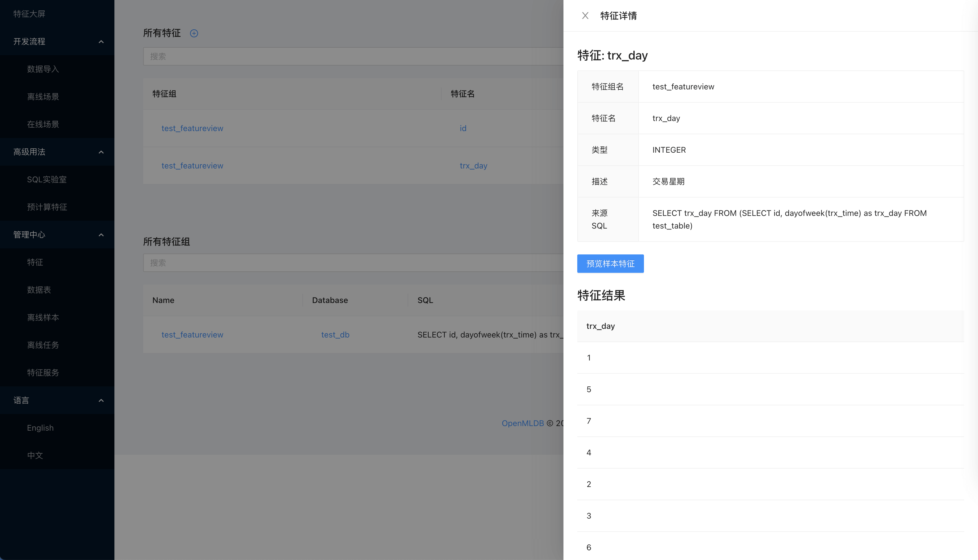Screen dimensions: 978x560
Task: Switch language to 中文
Action: pyautogui.click(x=34, y=455)
